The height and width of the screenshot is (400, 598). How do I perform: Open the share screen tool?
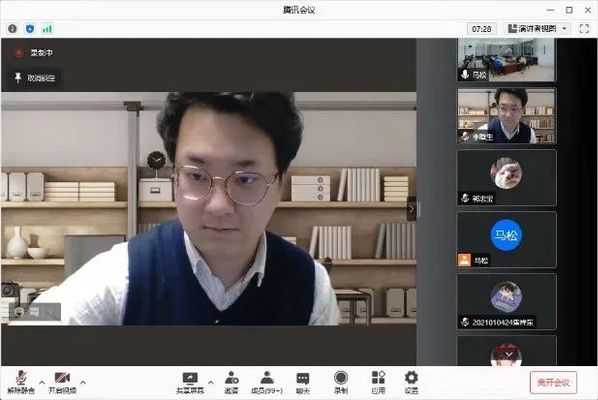click(190, 383)
